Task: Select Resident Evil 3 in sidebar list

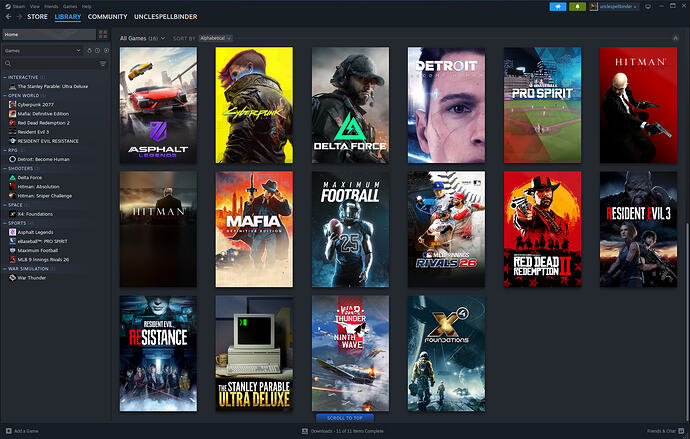Action: pyautogui.click(x=29, y=132)
